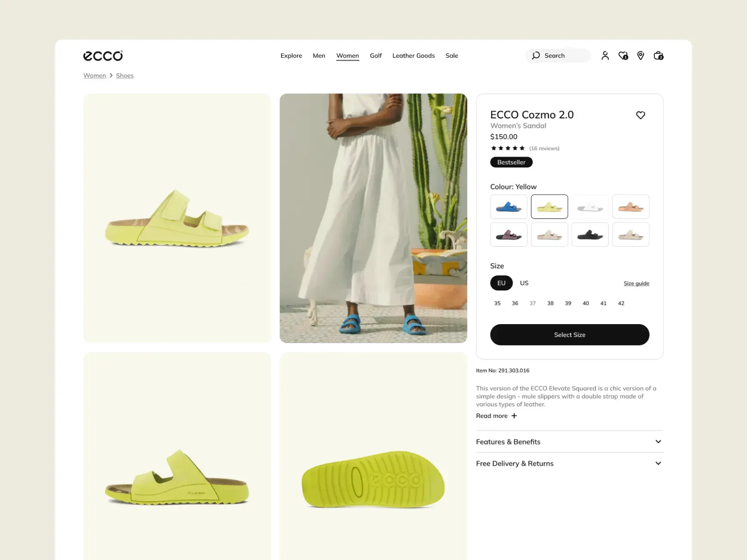Screen dimensions: 747x560
Task: Open the Men menu
Action: [319, 56]
